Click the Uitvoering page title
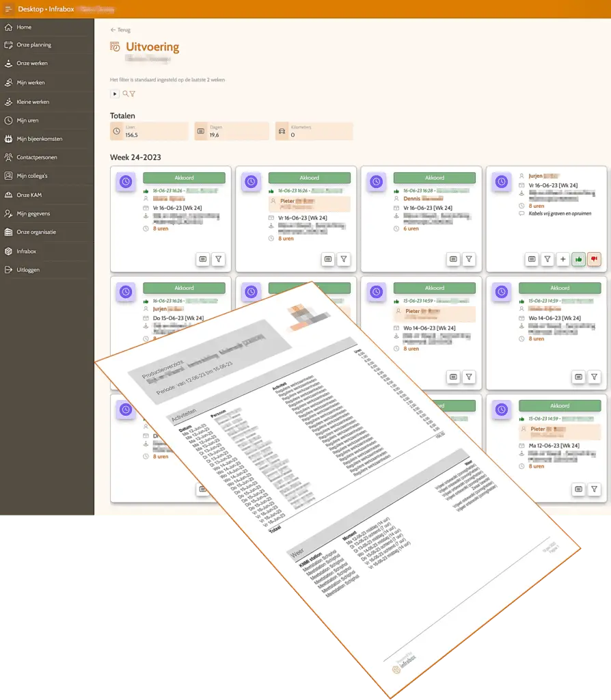Screen dimensions: 611x700 (x=152, y=47)
